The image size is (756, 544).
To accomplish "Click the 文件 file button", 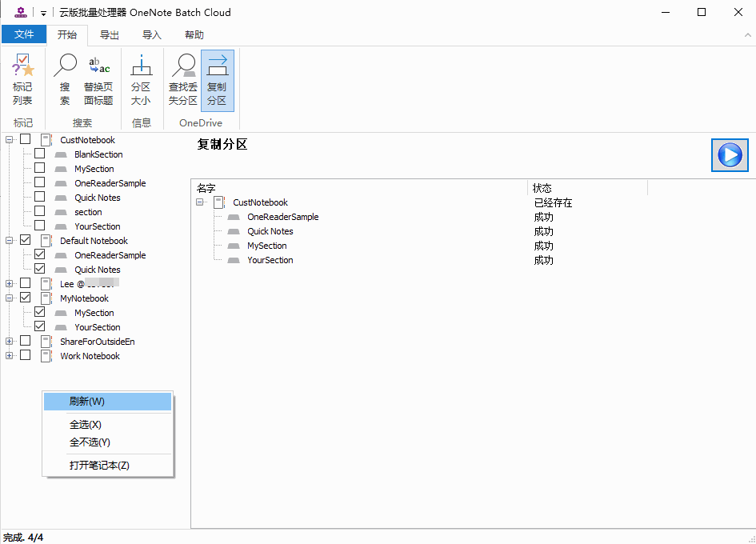I will [24, 35].
